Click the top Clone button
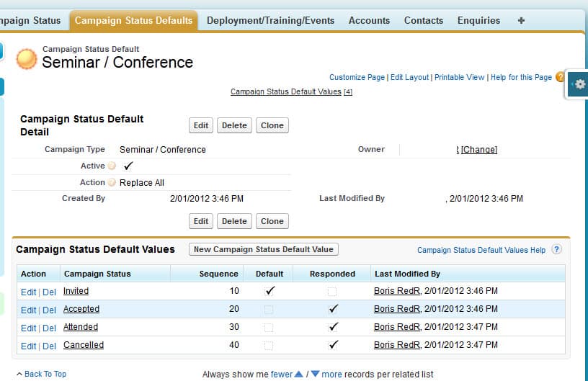The image size is (588, 381). (x=272, y=125)
